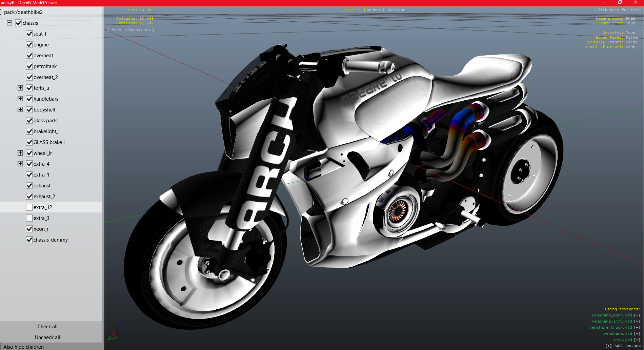Toggle the glass parts checkbox

[x=29, y=120]
